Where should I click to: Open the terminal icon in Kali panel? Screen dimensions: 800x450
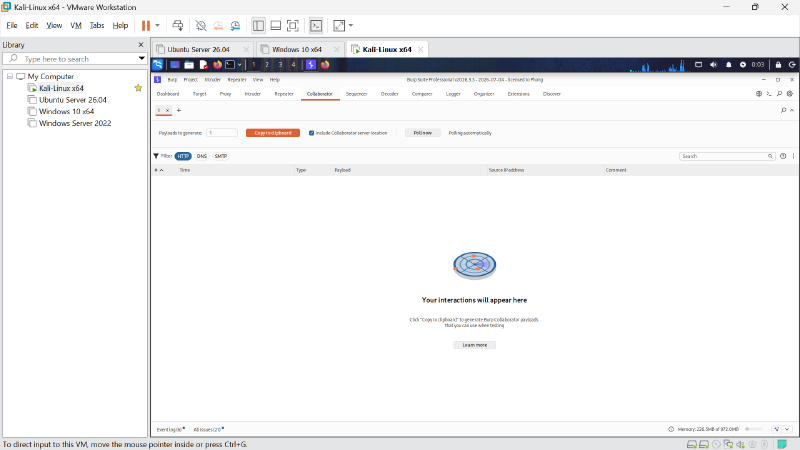point(230,65)
